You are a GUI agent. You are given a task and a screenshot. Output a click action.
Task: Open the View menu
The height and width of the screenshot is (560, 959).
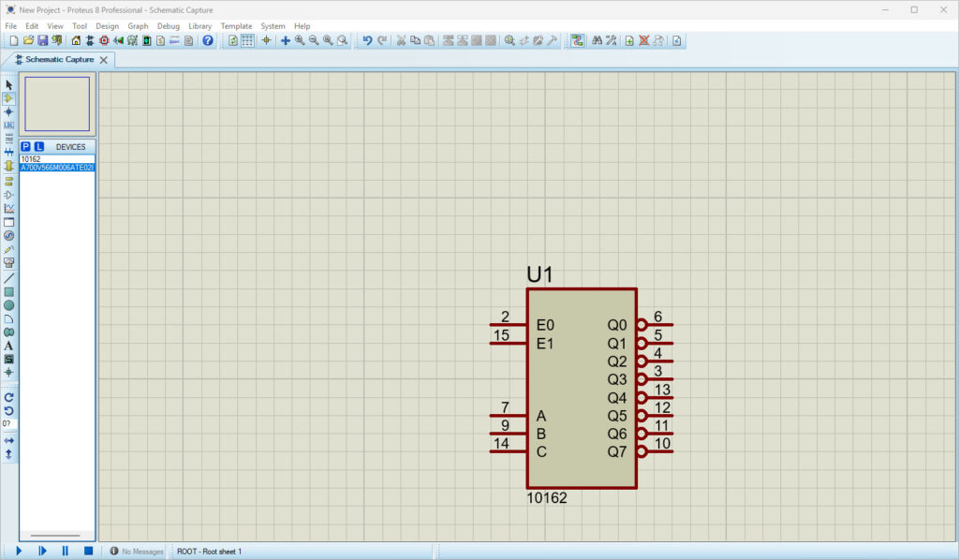55,26
